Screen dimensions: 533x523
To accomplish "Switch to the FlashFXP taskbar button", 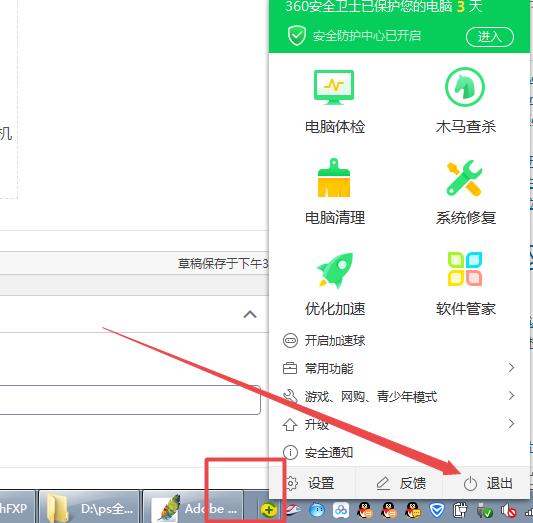I will 17,507.
